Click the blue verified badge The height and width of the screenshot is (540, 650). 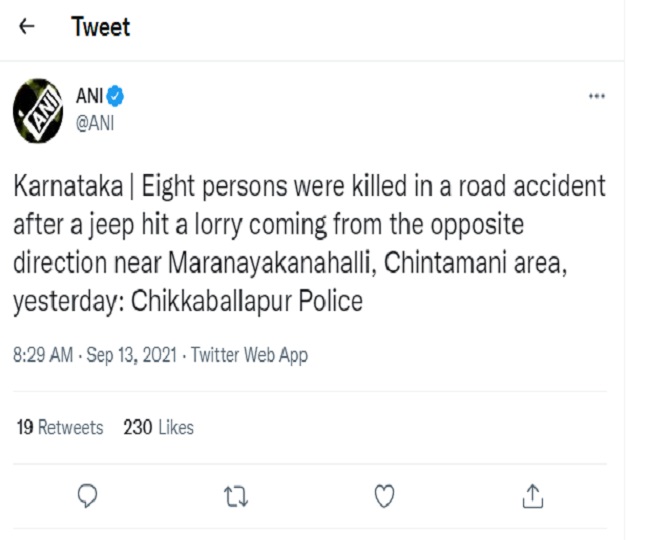point(116,97)
